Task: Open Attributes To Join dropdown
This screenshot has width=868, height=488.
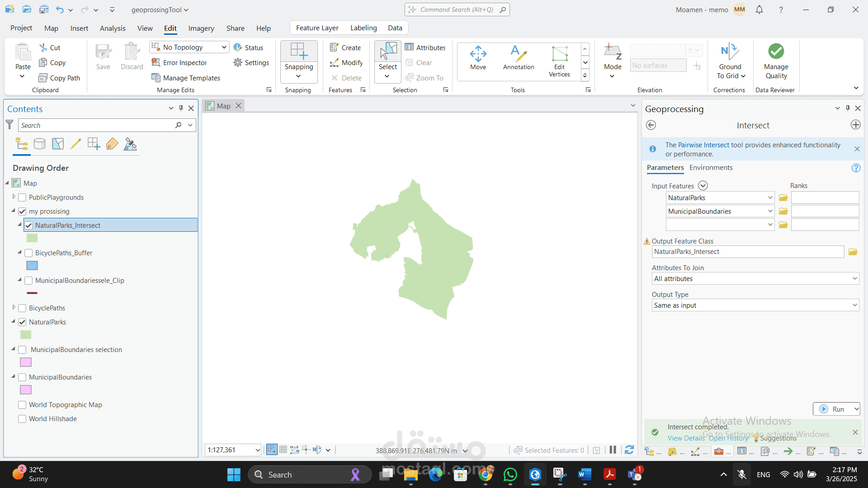Action: [x=854, y=279]
